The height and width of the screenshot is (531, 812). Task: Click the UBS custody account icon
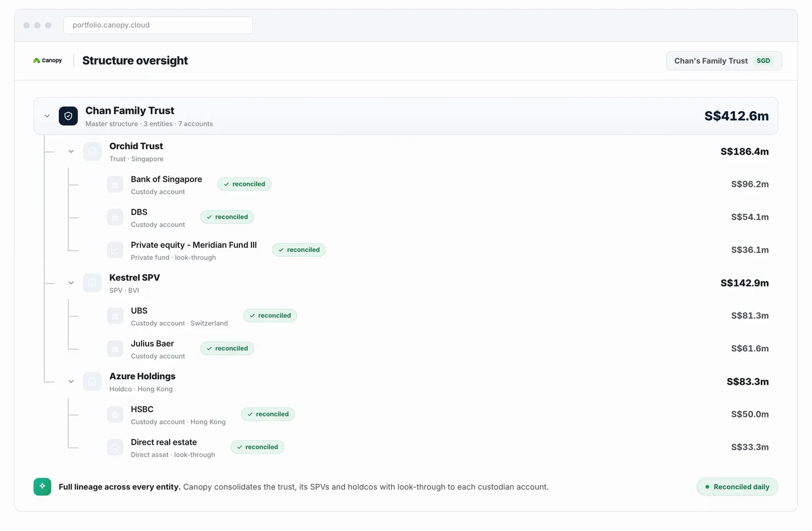point(115,316)
